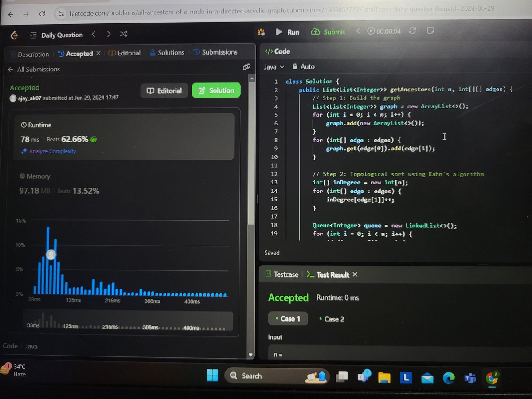Select Case 1 result

(288, 319)
